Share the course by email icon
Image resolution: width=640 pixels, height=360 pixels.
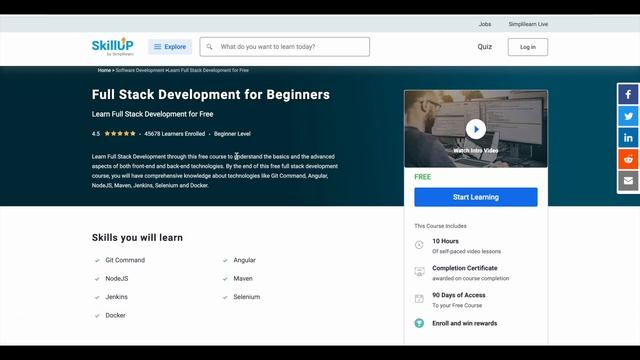(628, 181)
